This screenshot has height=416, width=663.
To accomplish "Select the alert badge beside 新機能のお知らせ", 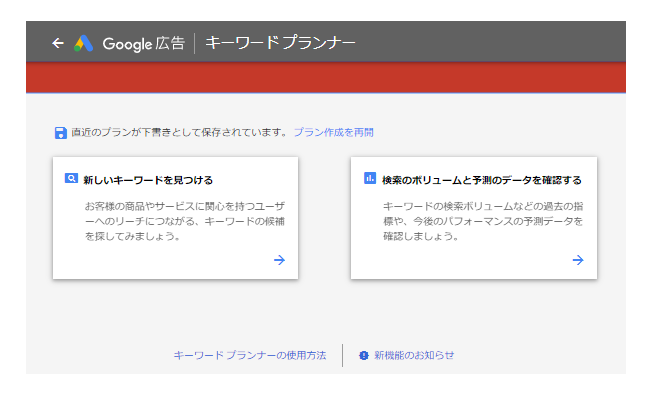I will click(364, 356).
